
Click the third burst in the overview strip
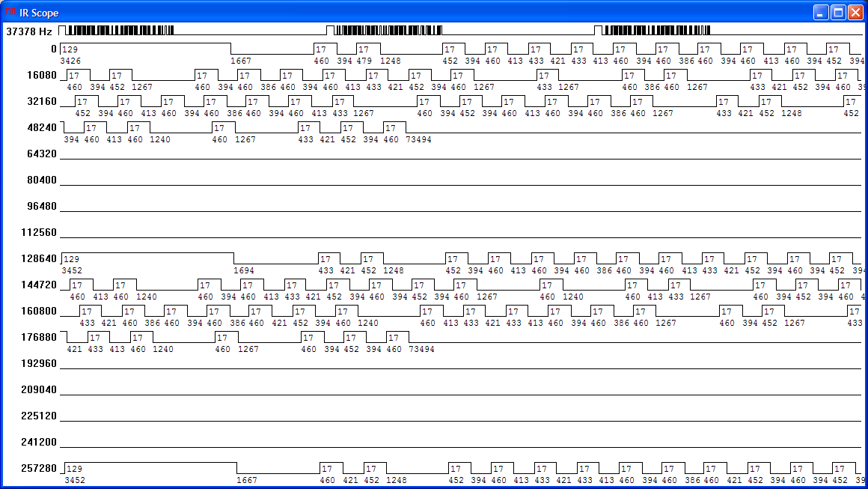(x=652, y=30)
